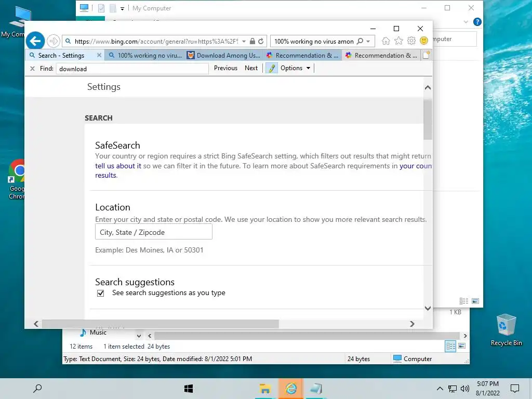Screen dimensions: 532x399
Task: Click the third taskbar app icon
Action: [x=316, y=389]
